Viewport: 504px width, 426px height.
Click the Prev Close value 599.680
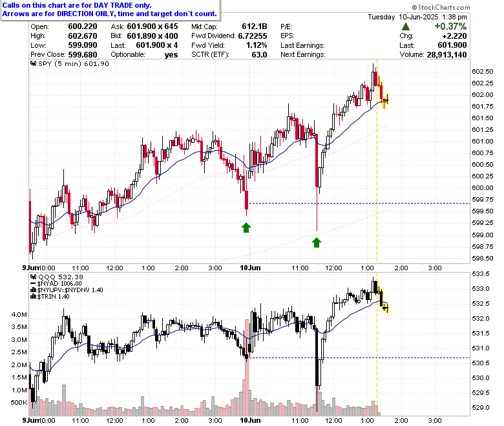click(83, 55)
